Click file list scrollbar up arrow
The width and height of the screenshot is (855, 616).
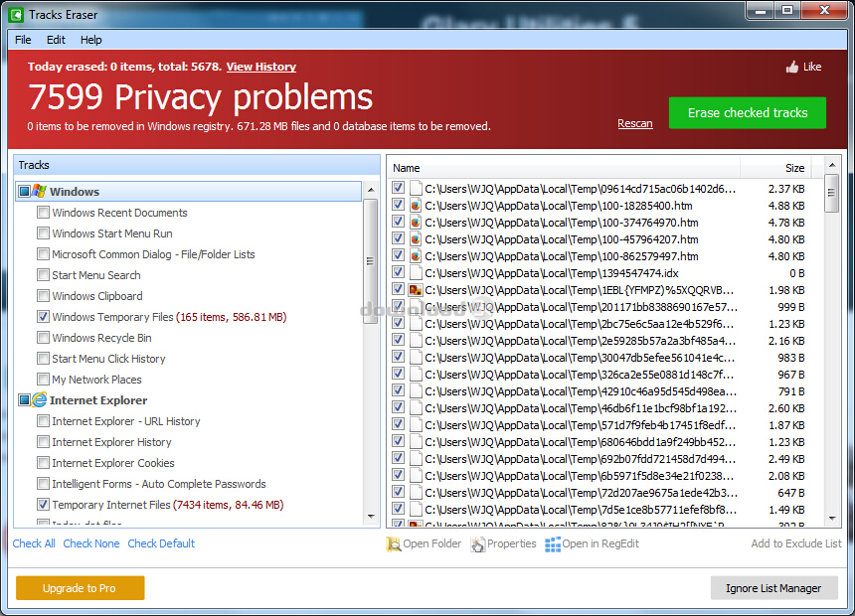coord(831,165)
